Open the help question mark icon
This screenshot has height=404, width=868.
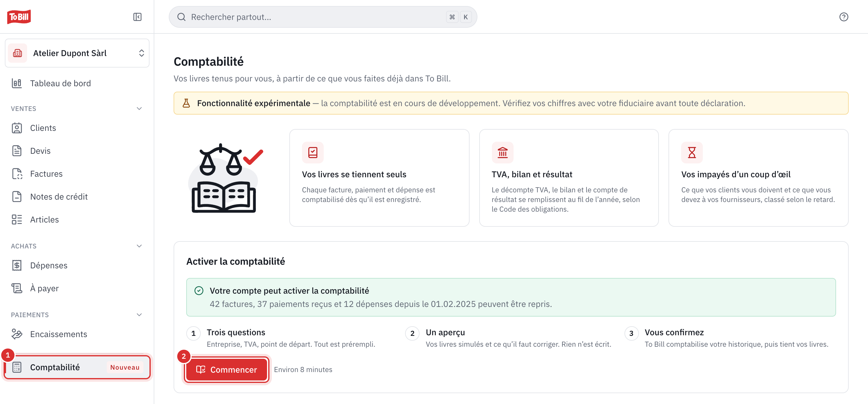point(843,17)
